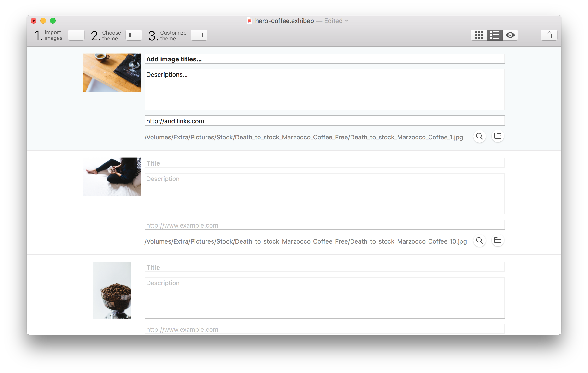The image size is (588, 373).
Task: Select the coffee cup on table thumbnail
Action: [x=112, y=72]
